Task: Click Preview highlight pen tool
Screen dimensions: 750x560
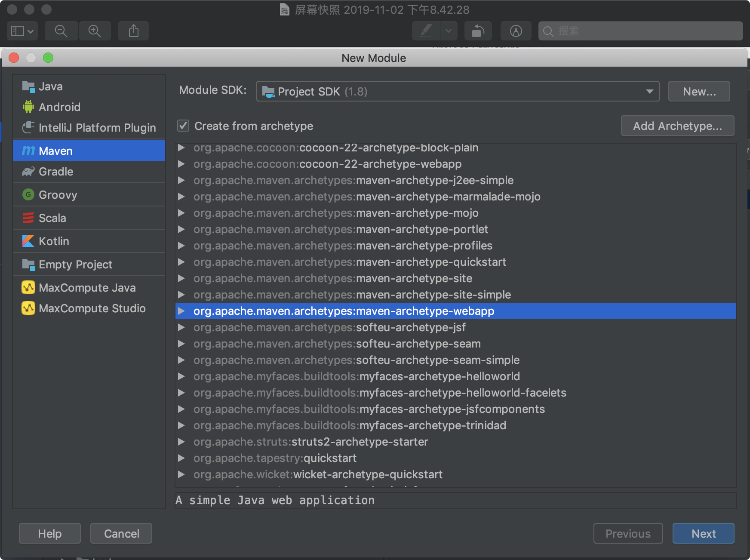Action: point(426,31)
